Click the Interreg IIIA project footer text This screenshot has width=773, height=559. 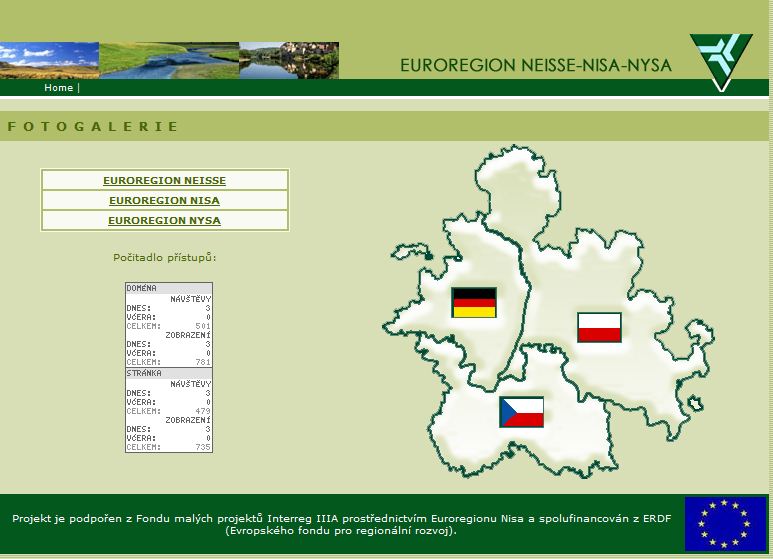(342, 524)
